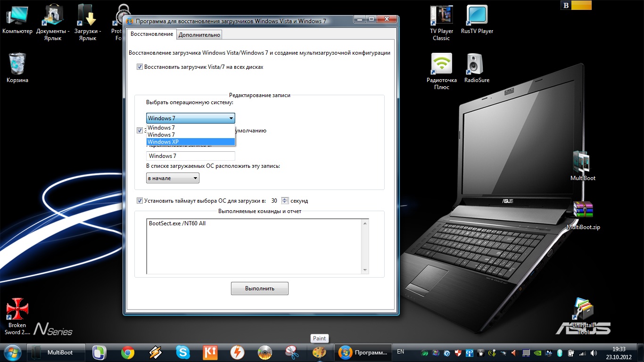
Task: Open the orange lightning-bolt icon on the taskbar
Action: click(237, 353)
